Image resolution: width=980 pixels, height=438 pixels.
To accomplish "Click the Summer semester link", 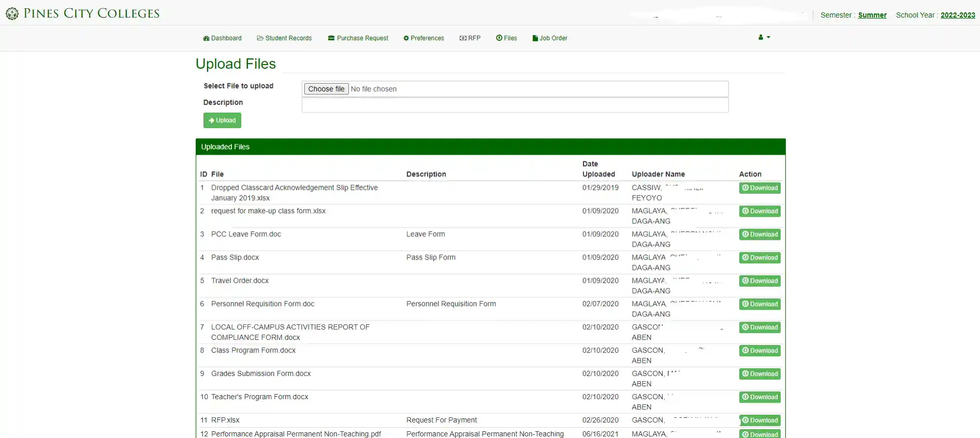I will 872,15.
